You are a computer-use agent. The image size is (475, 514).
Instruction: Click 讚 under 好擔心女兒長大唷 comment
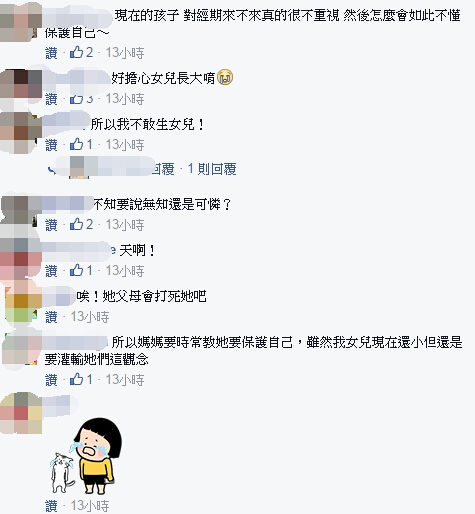[x=51, y=99]
